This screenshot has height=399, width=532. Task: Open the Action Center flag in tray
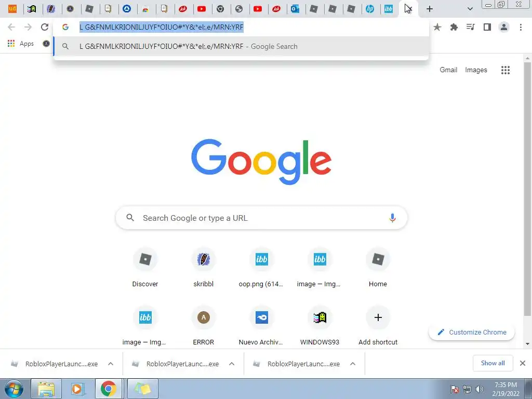[455, 389]
